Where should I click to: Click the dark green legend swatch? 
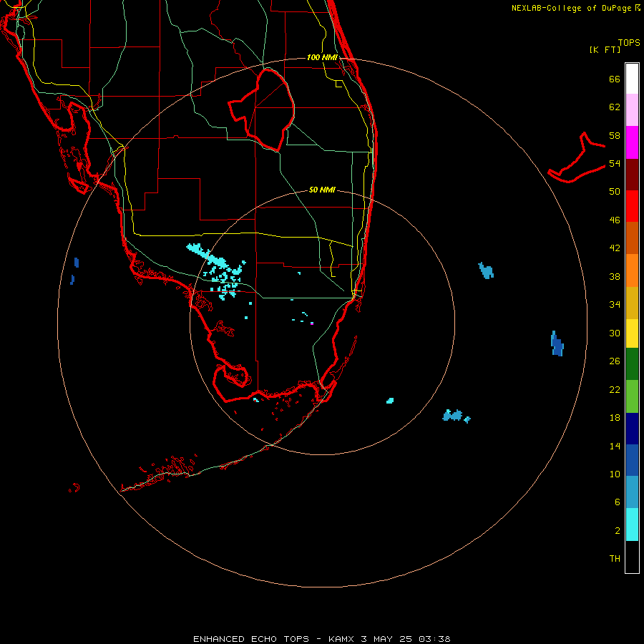point(632,364)
